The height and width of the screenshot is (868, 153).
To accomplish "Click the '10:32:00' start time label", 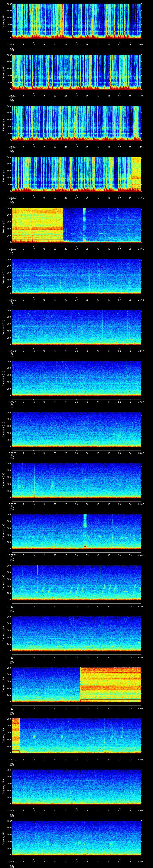I will coord(12,198).
